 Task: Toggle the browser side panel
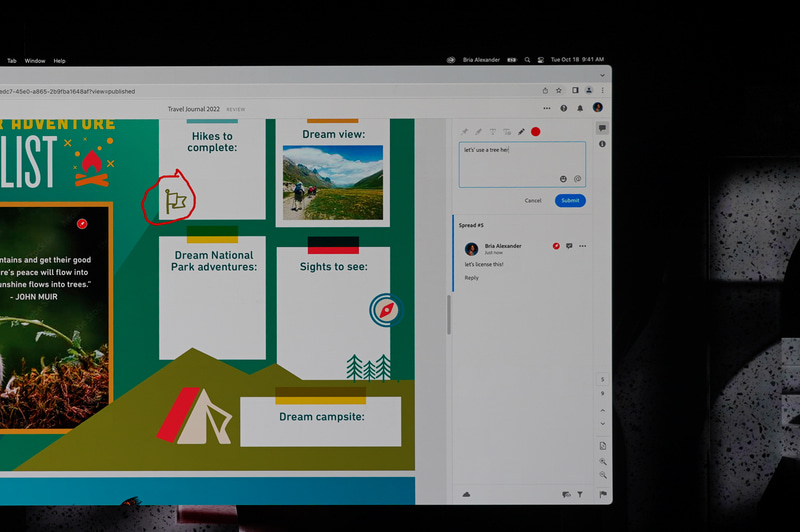(x=575, y=90)
